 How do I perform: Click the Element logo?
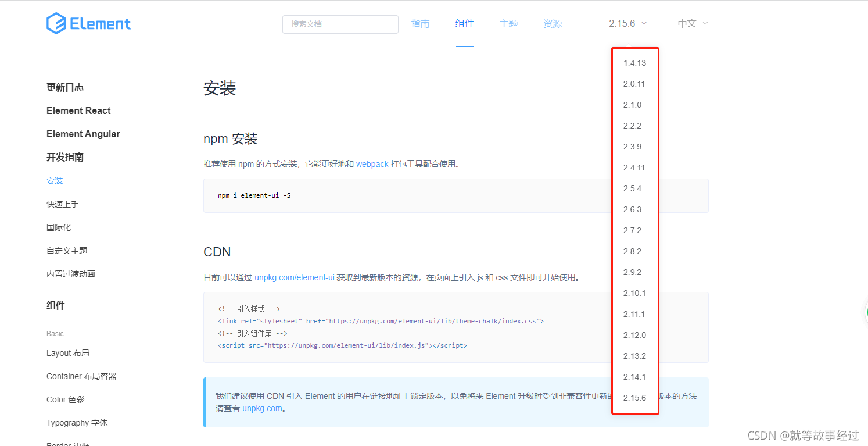click(88, 23)
